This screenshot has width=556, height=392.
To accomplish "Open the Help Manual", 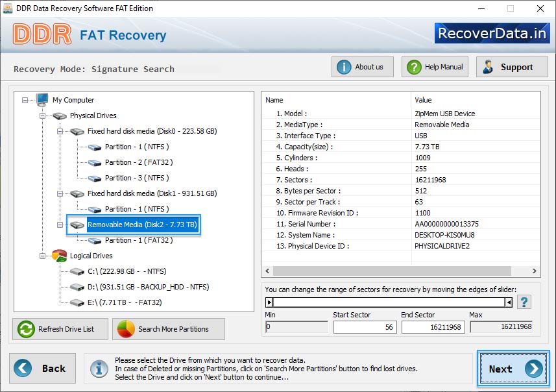I will [435, 67].
